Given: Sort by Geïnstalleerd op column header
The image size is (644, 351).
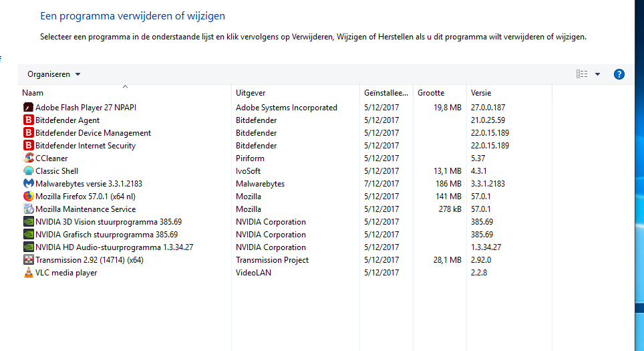Looking at the screenshot, I should click(387, 93).
